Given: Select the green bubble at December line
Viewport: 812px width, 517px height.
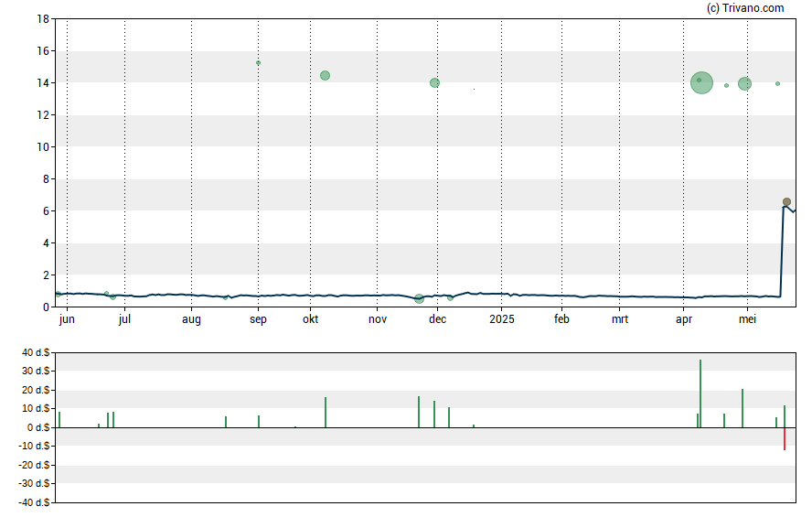Looking at the screenshot, I should click(435, 83).
